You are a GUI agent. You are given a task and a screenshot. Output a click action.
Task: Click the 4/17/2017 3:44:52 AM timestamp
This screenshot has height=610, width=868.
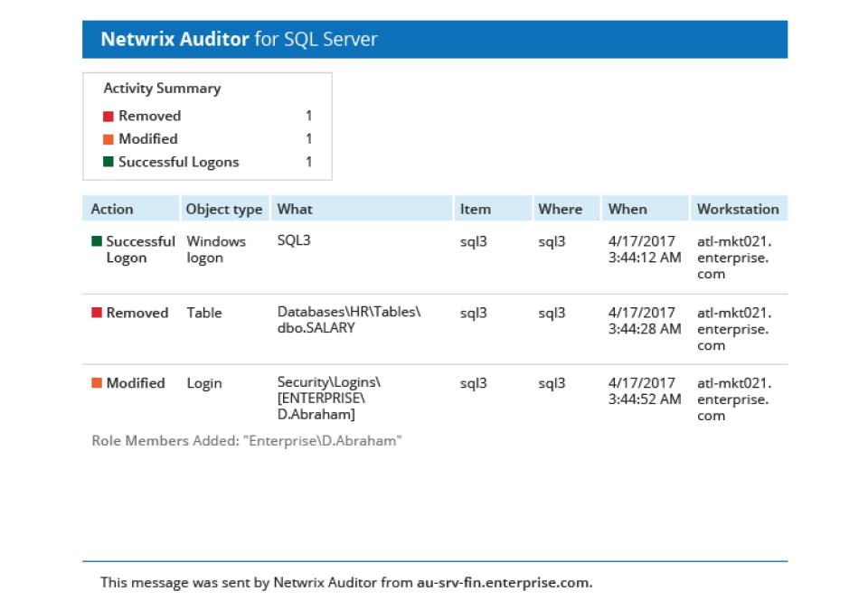point(645,391)
